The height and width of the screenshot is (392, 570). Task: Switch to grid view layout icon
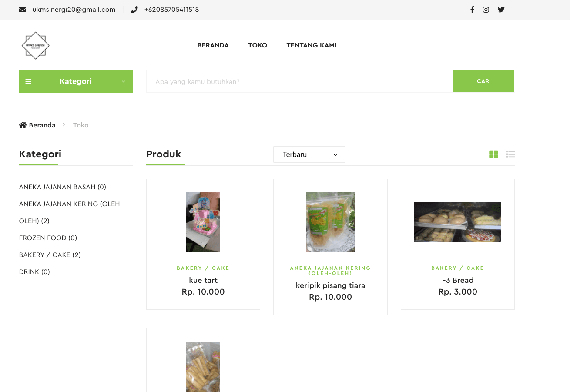tap(493, 154)
